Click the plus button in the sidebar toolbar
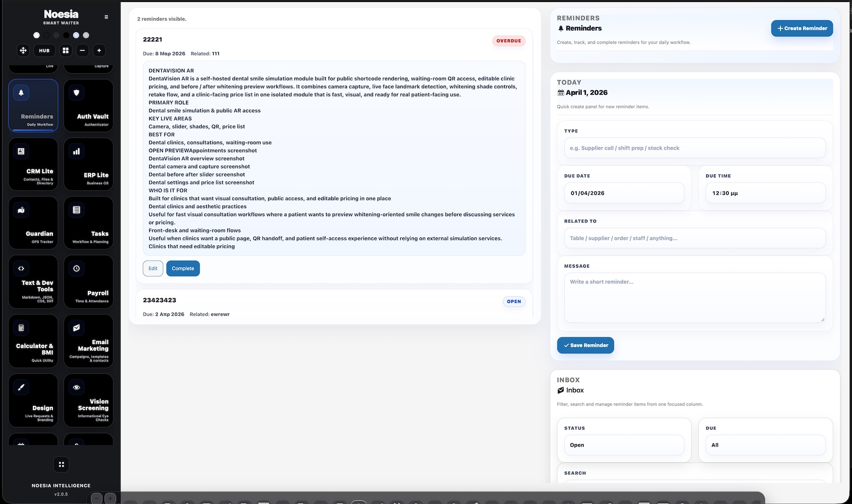This screenshot has width=852, height=504. click(x=99, y=50)
